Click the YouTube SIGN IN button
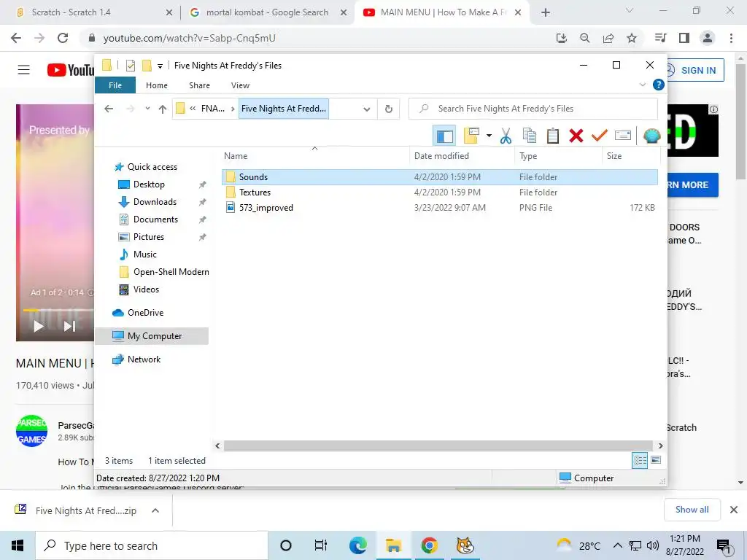The image size is (747, 560). tap(695, 71)
